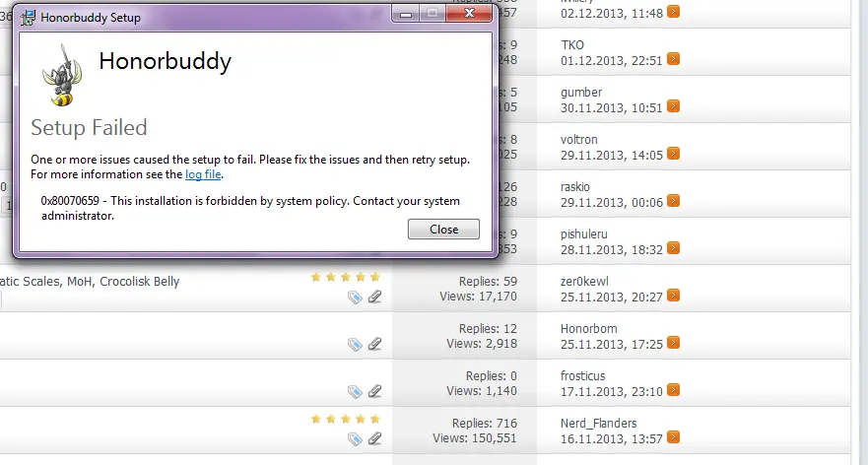The image size is (868, 465).
Task: Open profile of user TKO
Action: [x=571, y=45]
